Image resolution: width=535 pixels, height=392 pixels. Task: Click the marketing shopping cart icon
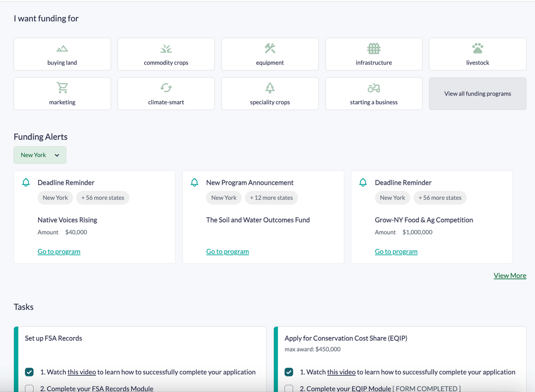pos(62,88)
